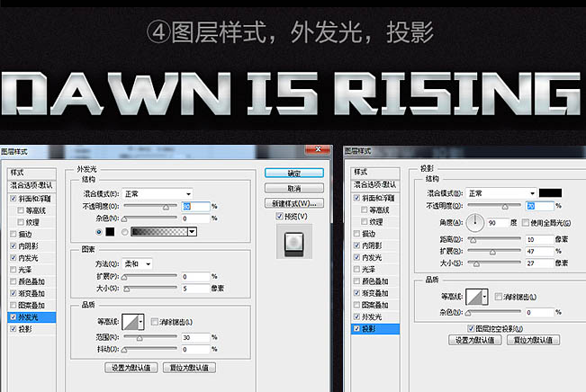
Task: Close the 外发光 Layer Style dialog
Action: click(x=318, y=149)
